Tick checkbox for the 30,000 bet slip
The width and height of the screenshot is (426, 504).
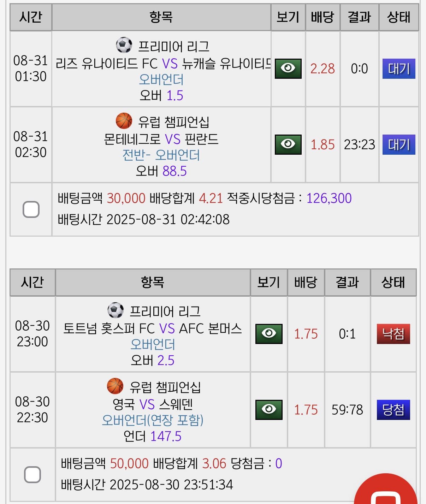(x=31, y=209)
